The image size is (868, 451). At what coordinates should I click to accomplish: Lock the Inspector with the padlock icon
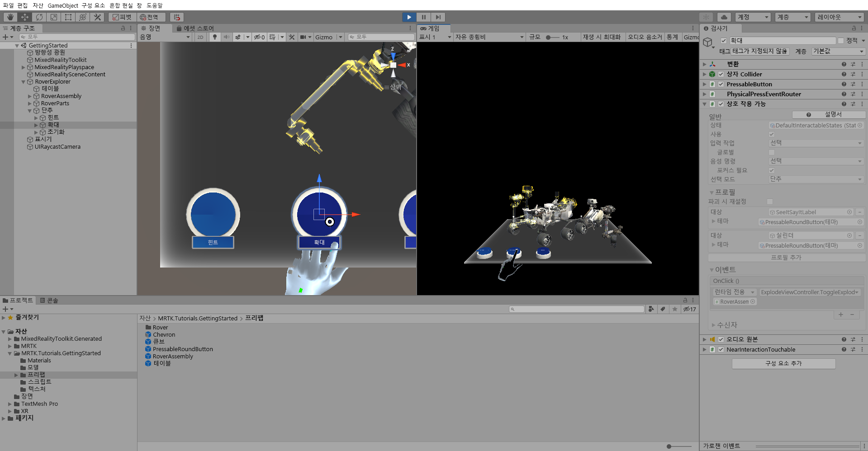click(x=854, y=28)
